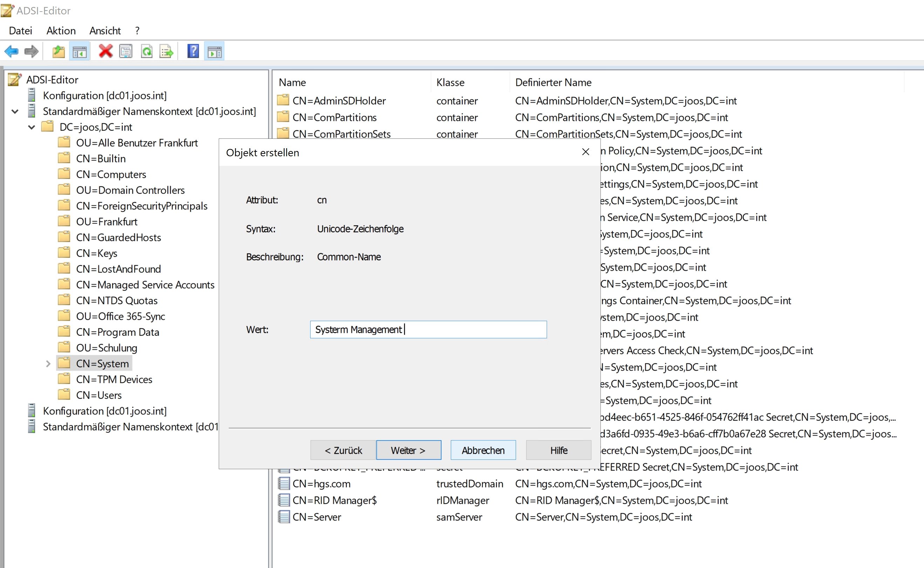The image size is (924, 568).
Task: Open the Ansicht menu
Action: [105, 30]
